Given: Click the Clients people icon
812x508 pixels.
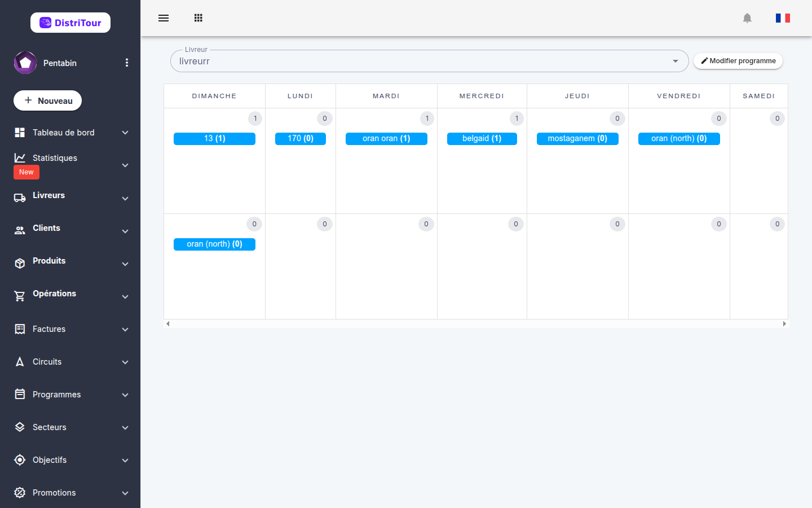Looking at the screenshot, I should pyautogui.click(x=20, y=231).
